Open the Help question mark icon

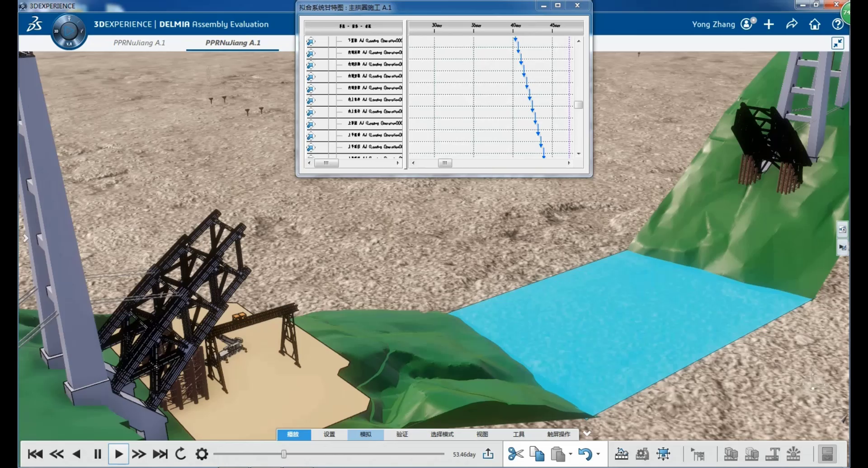(837, 24)
